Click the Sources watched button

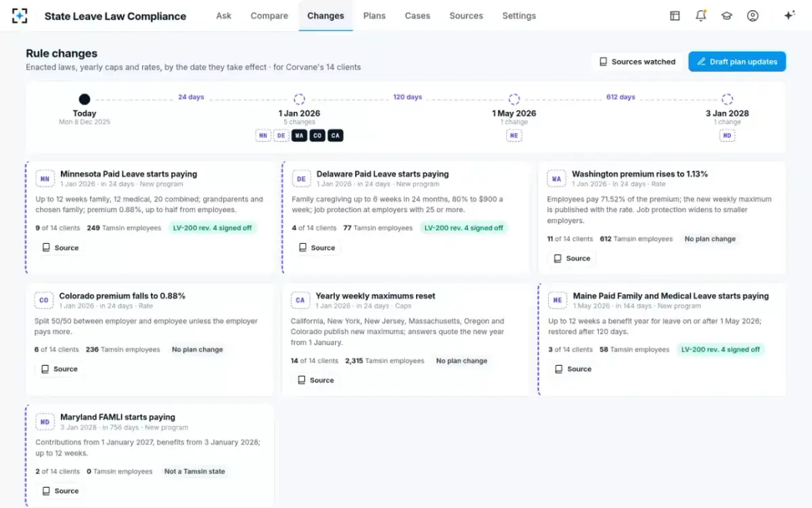pyautogui.click(x=637, y=62)
